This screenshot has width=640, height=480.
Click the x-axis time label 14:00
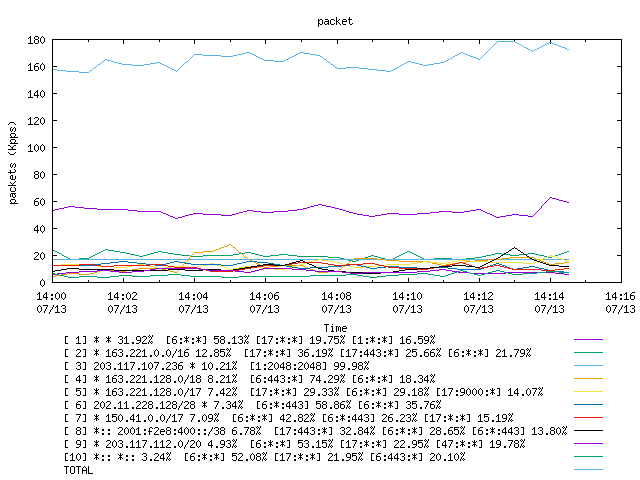tap(51, 296)
